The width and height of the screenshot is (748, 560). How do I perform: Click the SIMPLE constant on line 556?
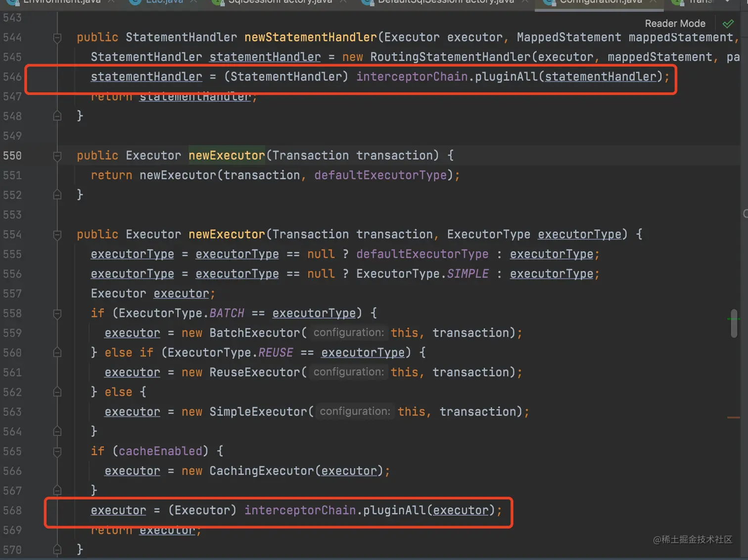(468, 274)
